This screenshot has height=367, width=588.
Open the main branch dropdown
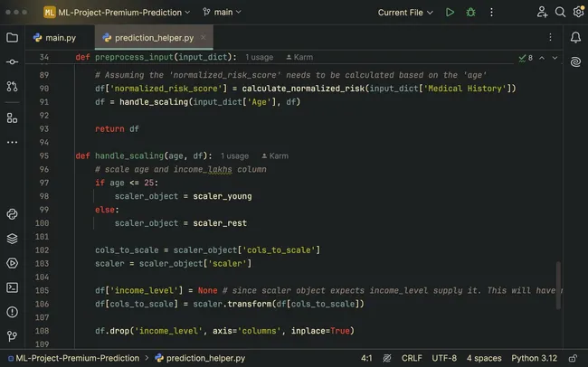coord(222,13)
